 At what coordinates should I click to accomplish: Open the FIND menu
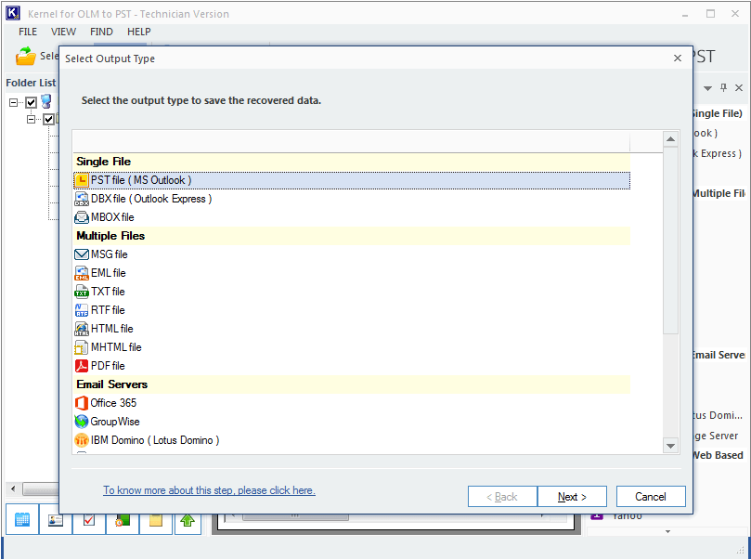click(x=101, y=32)
